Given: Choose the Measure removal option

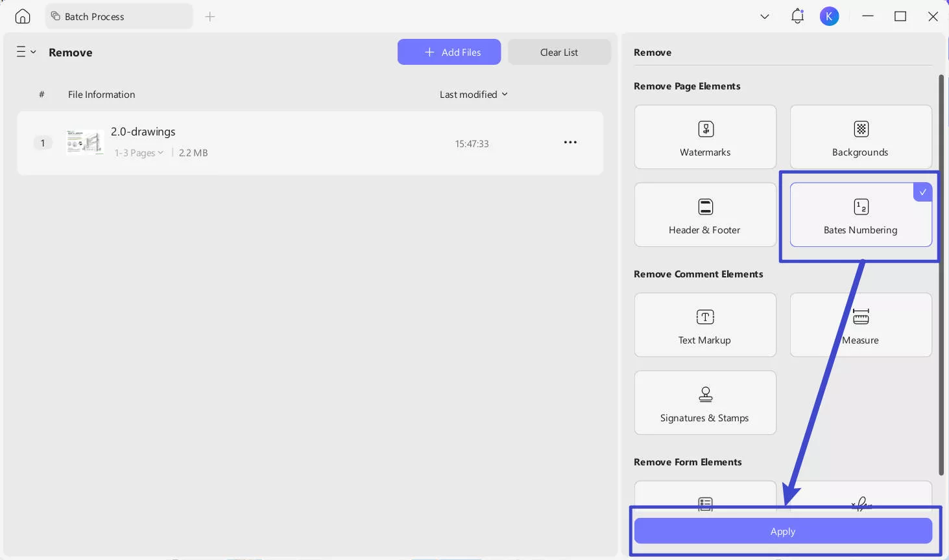Looking at the screenshot, I should (860, 325).
